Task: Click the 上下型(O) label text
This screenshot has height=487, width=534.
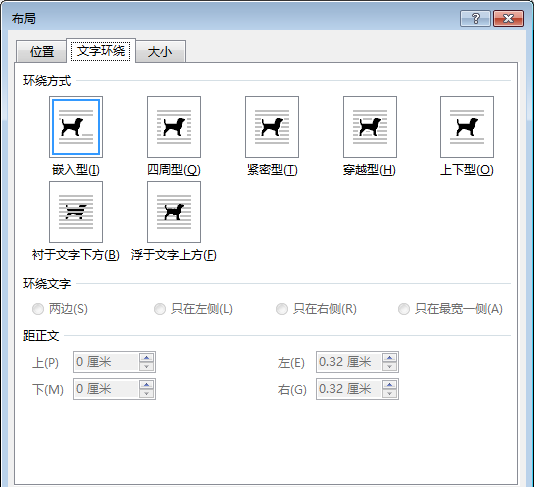Action: pos(467,170)
